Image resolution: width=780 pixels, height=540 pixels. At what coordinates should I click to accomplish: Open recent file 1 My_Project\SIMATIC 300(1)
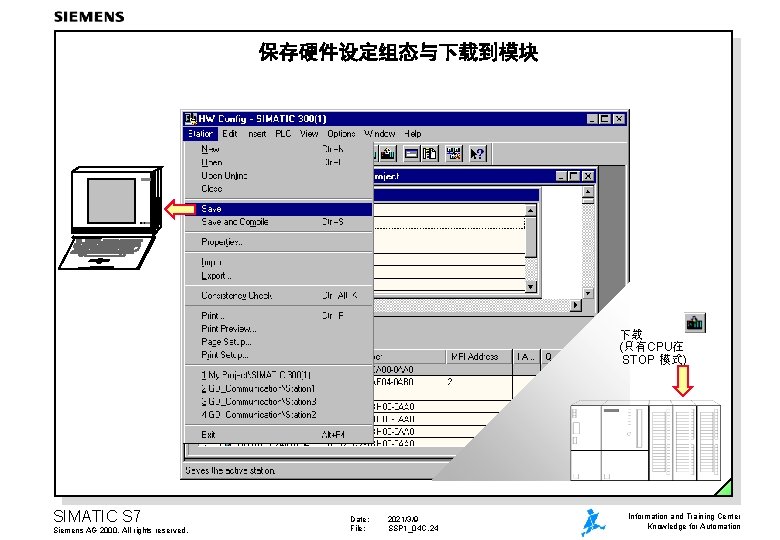pos(279,375)
